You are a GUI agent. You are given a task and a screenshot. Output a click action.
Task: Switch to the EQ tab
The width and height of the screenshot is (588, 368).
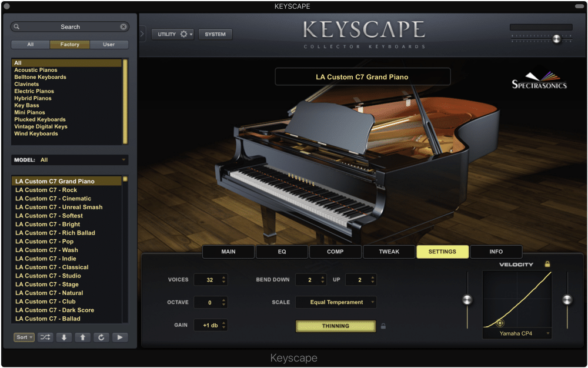282,252
